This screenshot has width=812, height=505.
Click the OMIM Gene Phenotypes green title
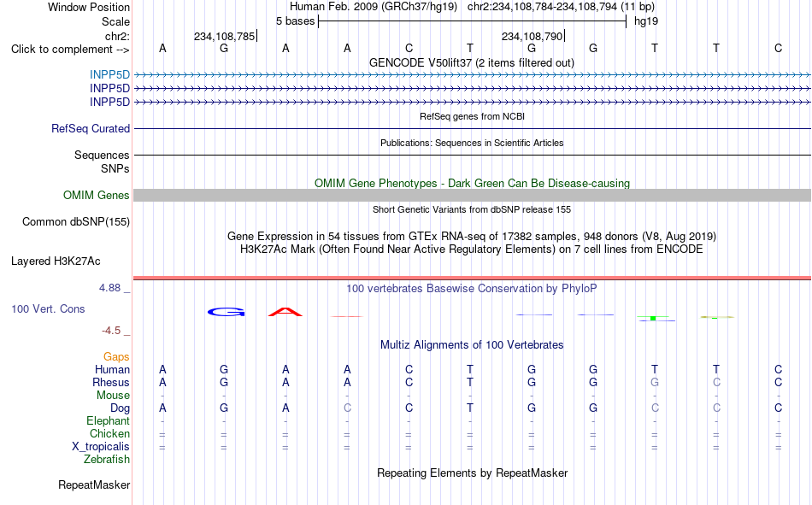pos(472,184)
